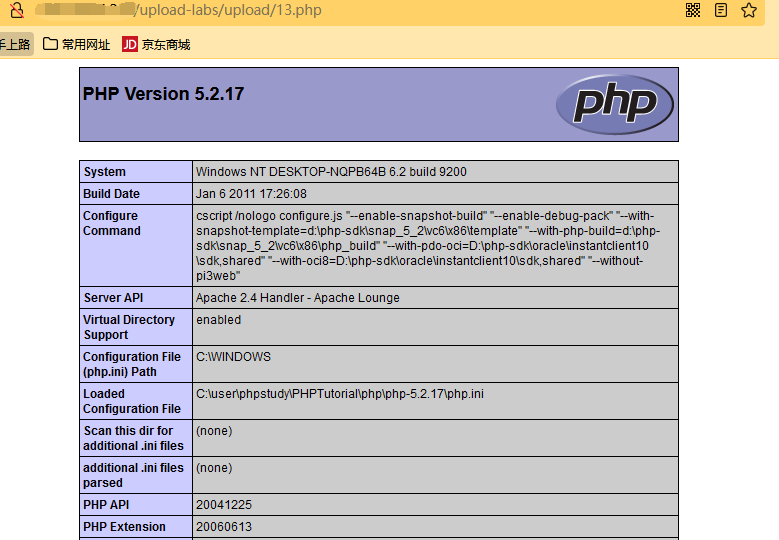The height and width of the screenshot is (540, 779).
Task: Click the PHP API value 20041225
Action: click(223, 505)
